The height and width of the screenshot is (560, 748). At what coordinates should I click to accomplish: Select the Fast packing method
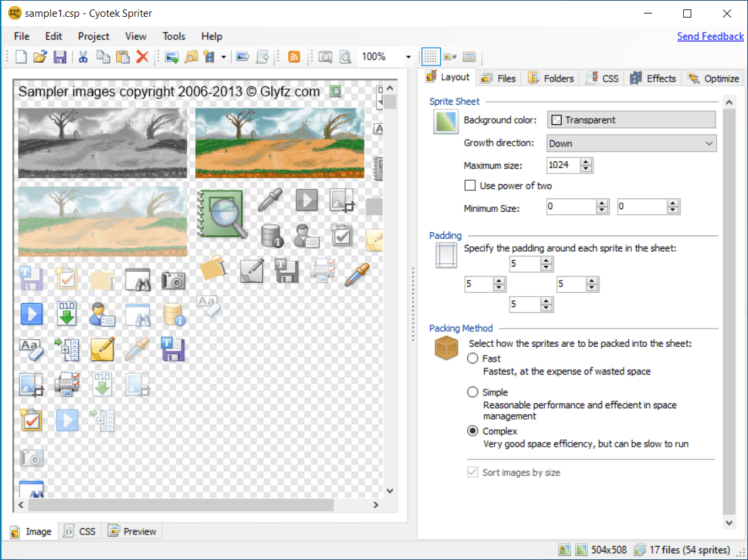click(473, 358)
